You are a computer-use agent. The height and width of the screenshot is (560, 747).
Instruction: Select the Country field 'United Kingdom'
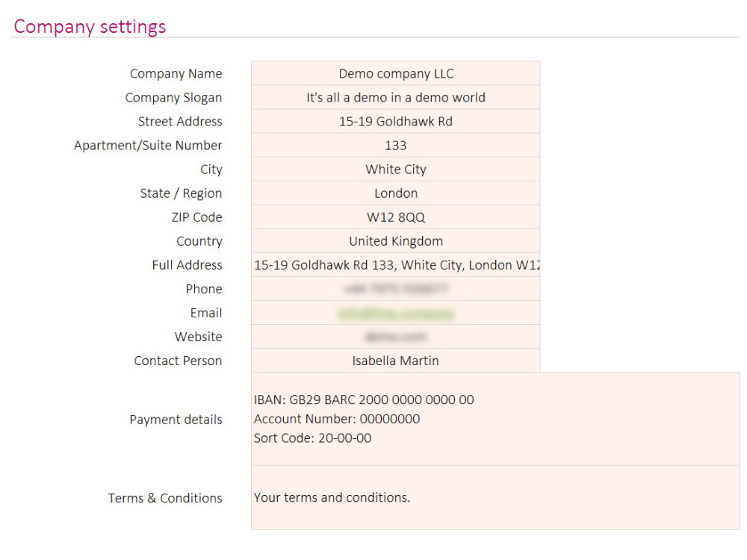395,241
